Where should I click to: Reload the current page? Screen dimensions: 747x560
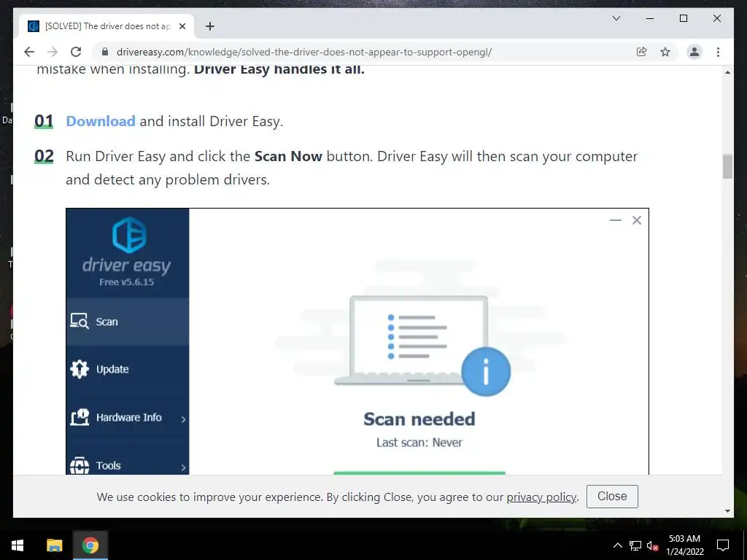[x=76, y=52]
